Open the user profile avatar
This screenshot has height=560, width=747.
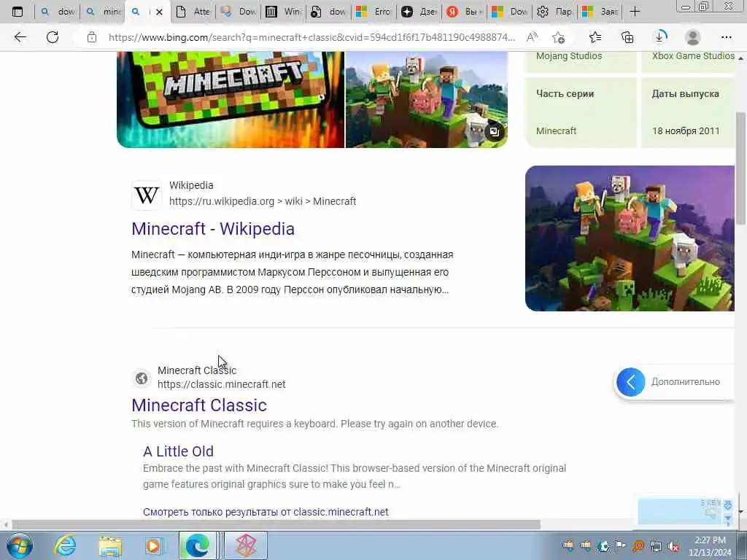pyautogui.click(x=693, y=37)
